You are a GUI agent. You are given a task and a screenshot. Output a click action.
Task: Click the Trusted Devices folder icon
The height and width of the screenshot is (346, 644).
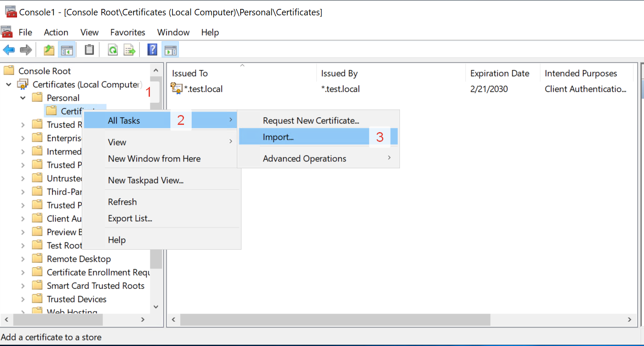[x=37, y=299]
